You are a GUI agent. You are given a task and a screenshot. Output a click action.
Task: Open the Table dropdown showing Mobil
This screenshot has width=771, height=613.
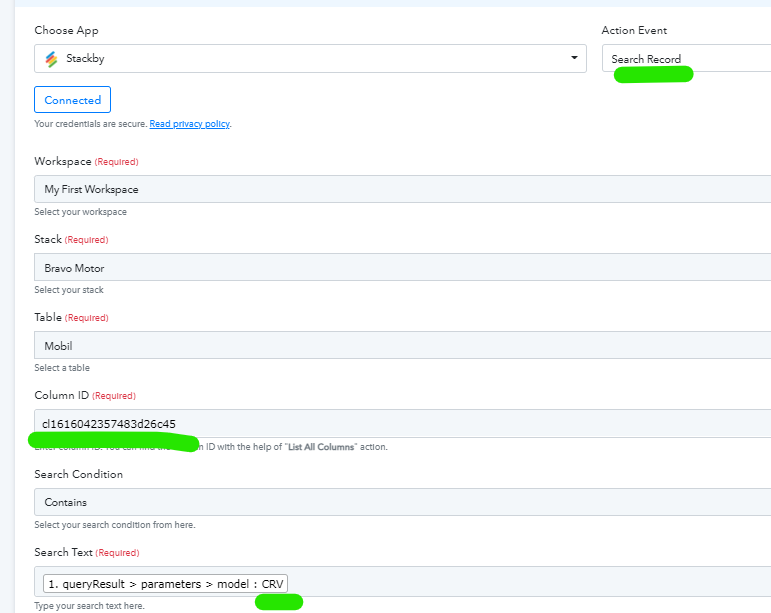(402, 345)
